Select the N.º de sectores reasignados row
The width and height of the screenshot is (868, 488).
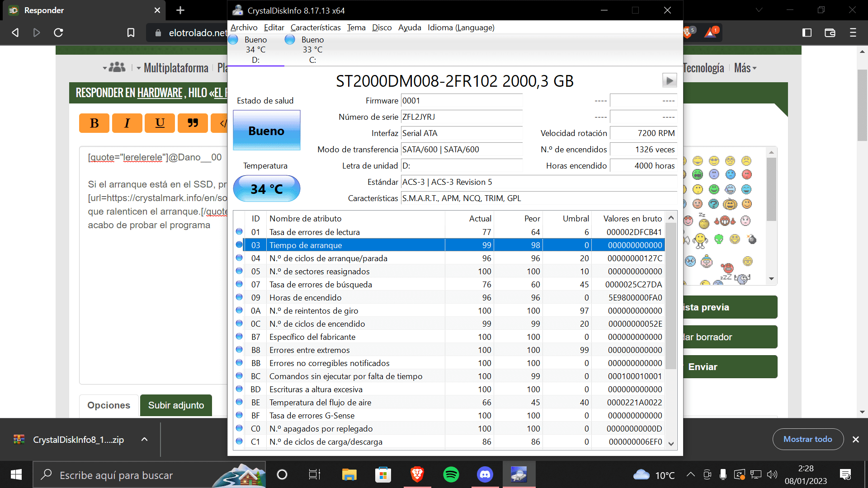coord(449,271)
